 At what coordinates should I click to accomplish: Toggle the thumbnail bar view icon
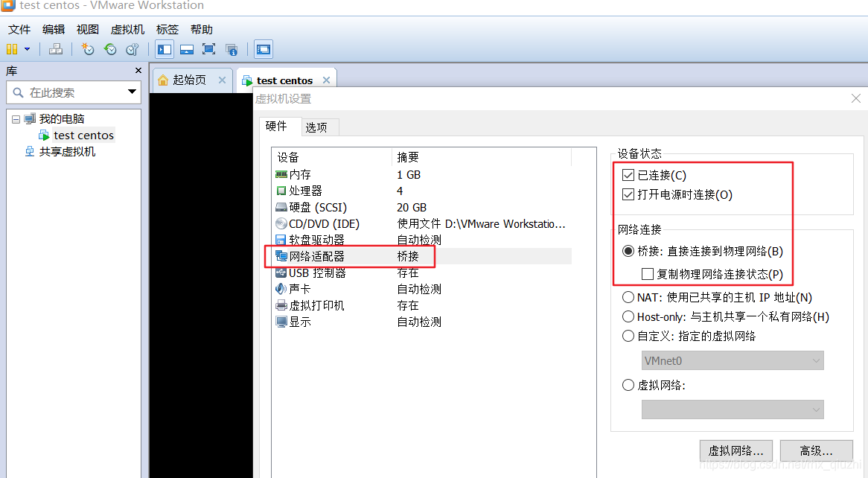(187, 49)
